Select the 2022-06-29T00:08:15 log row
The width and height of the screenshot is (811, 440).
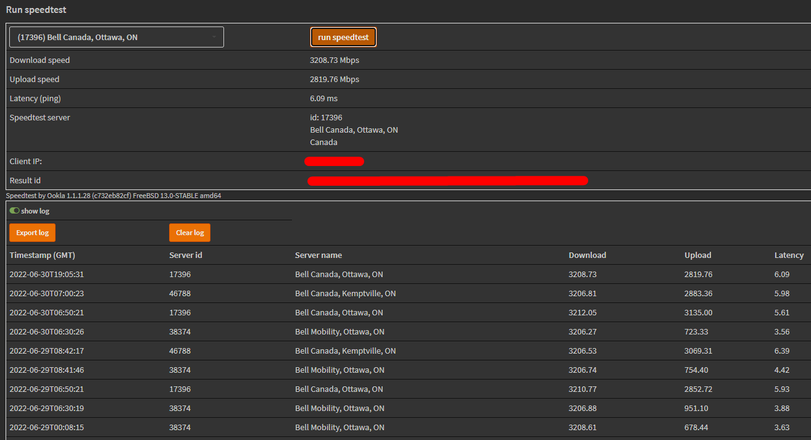(x=47, y=426)
